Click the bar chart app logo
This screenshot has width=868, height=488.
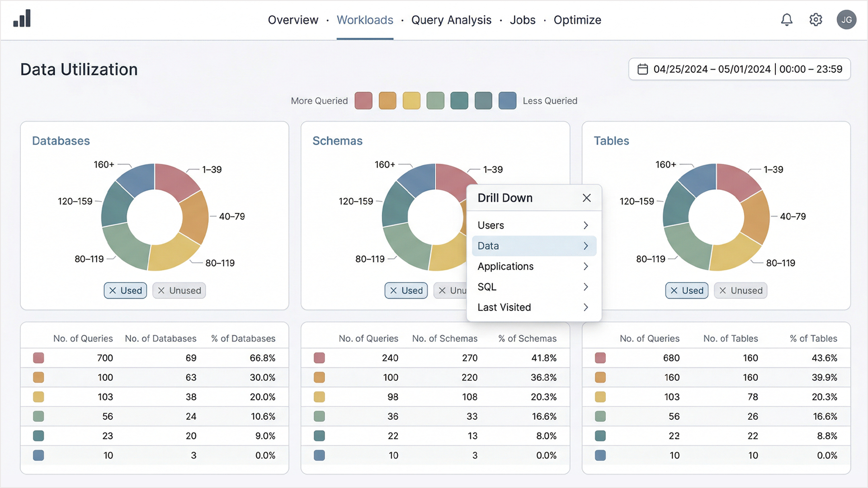tap(22, 19)
